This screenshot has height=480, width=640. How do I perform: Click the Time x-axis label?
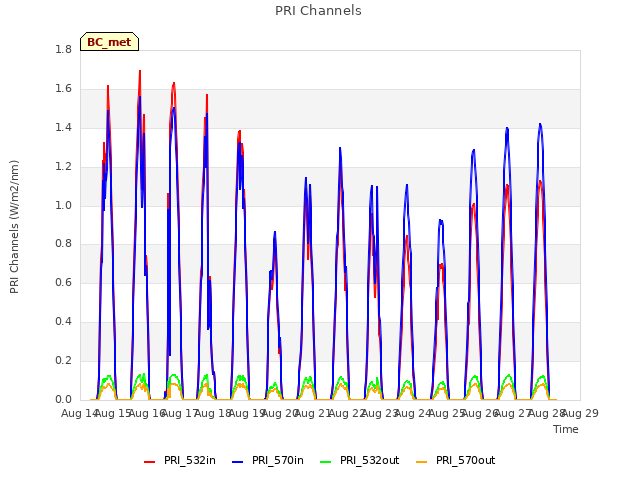pyautogui.click(x=566, y=429)
